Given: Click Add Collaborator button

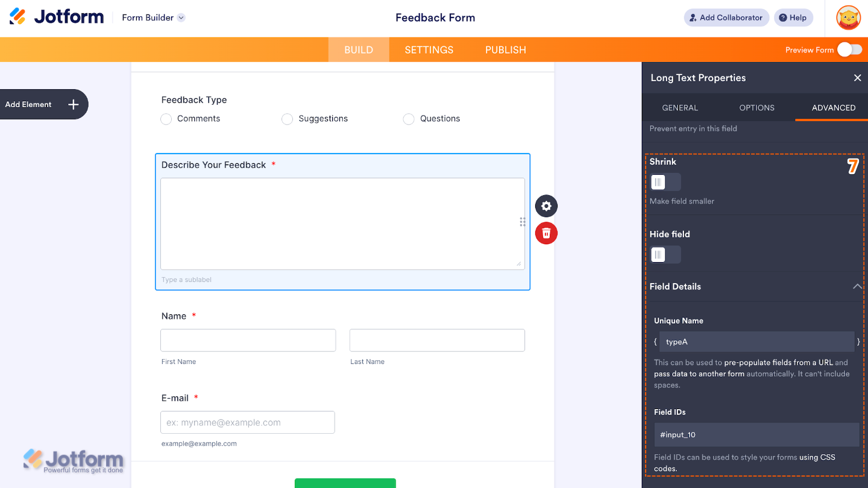Looking at the screenshot, I should click(x=726, y=17).
